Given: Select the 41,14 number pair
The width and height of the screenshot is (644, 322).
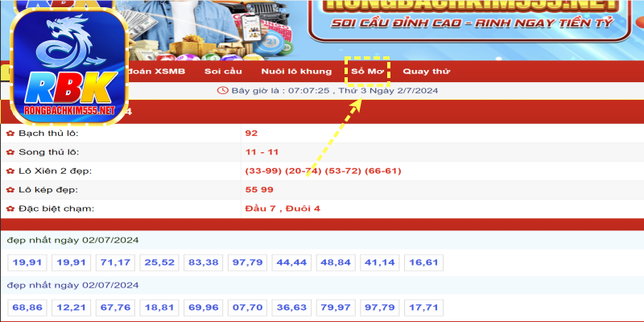Looking at the screenshot, I should click(379, 262).
